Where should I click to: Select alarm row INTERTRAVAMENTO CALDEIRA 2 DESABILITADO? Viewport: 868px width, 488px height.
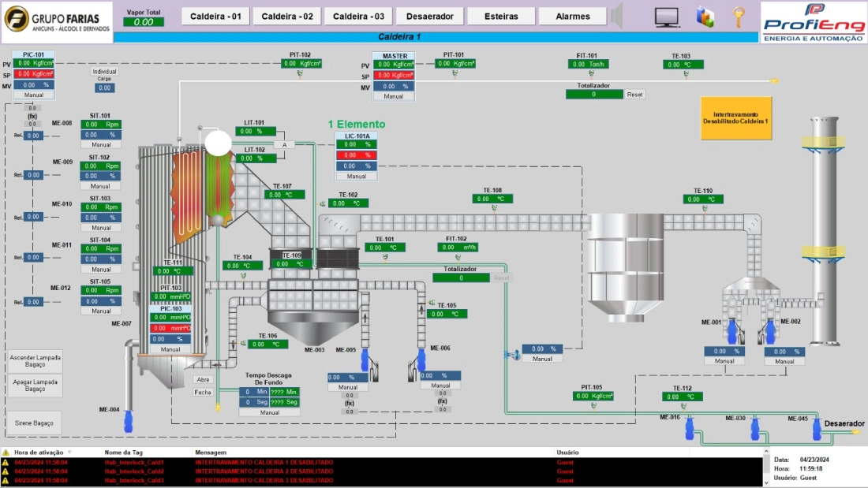click(x=382, y=471)
